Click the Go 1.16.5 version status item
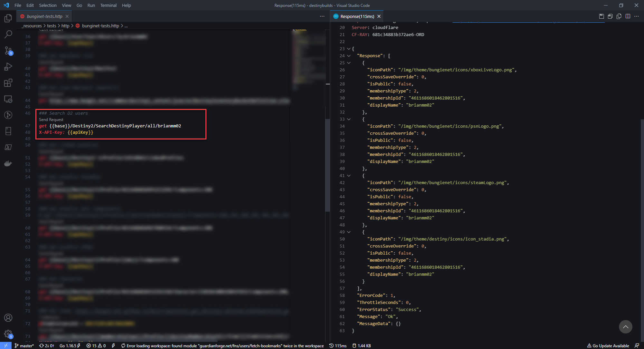 (x=70, y=345)
